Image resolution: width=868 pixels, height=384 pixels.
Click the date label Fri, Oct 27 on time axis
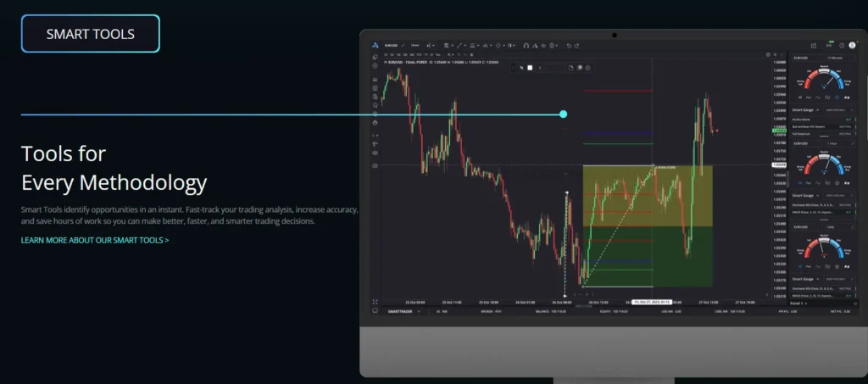point(652,302)
